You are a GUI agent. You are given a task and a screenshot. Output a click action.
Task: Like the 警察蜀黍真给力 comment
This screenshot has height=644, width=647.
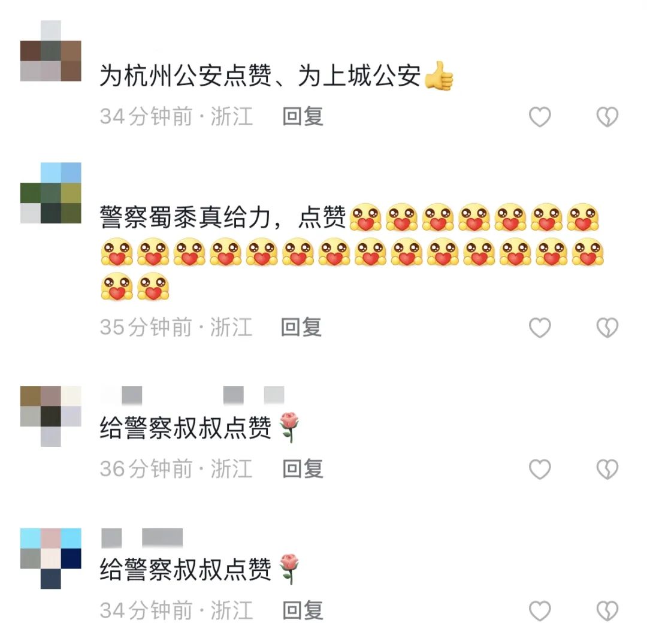[540, 328]
